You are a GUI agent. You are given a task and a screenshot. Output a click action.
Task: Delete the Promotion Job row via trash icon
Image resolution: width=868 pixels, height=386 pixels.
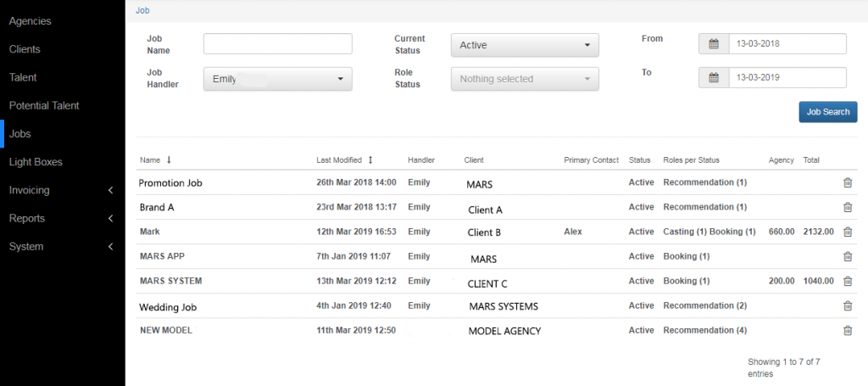click(x=847, y=182)
